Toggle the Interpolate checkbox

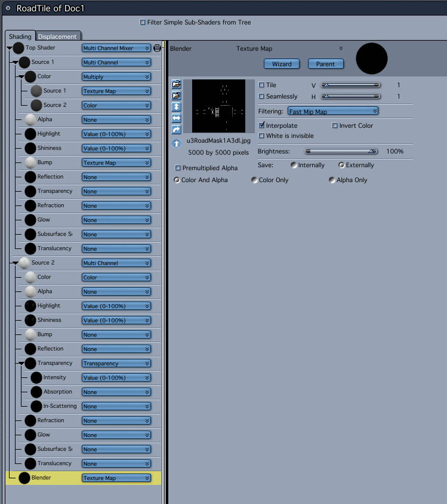point(261,125)
